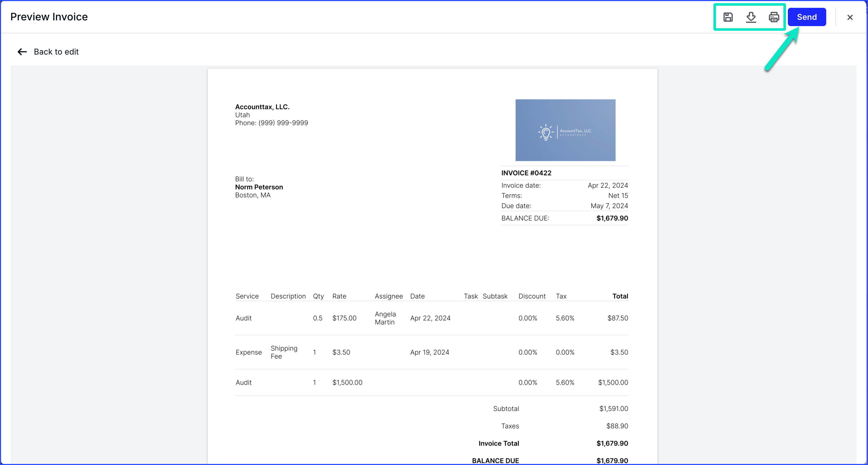Screen dimensions: 868x465
Task: Click the Invoice Total amount at bottom
Action: 612,443
